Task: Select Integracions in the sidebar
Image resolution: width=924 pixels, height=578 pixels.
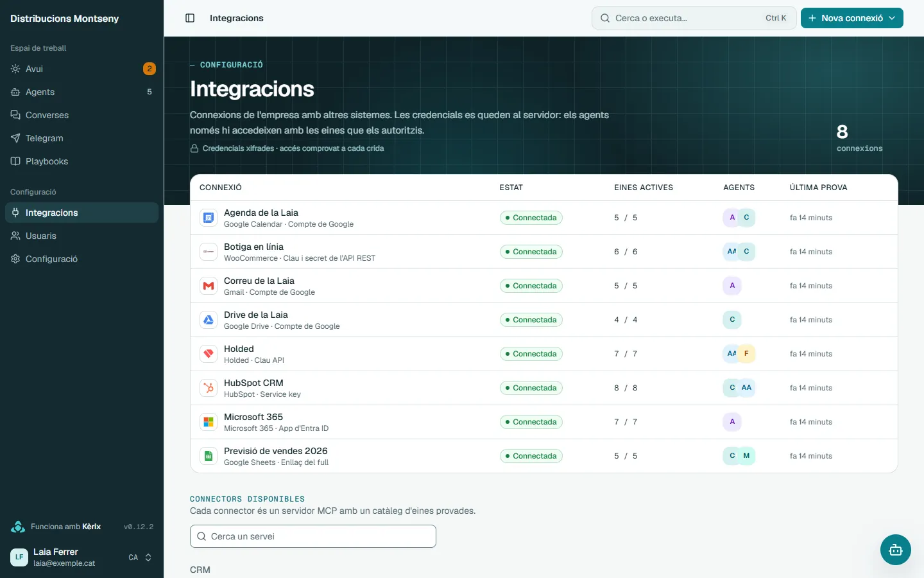Action: point(81,213)
